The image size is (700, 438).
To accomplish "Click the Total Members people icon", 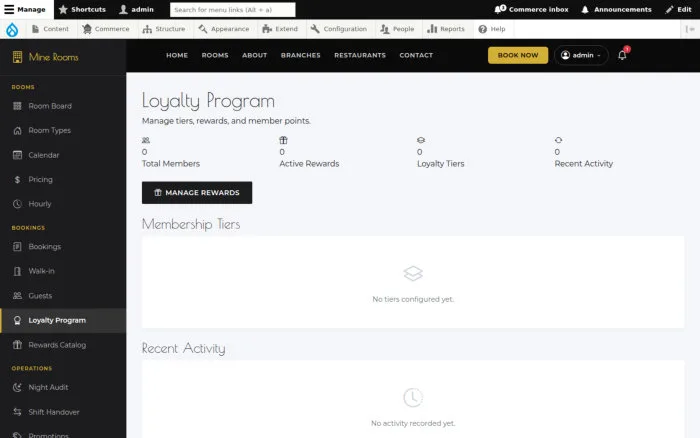I will click(x=146, y=140).
